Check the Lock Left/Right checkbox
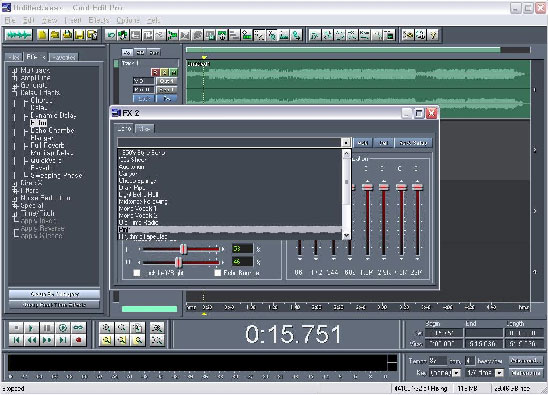This screenshot has height=395, width=548. coord(137,273)
